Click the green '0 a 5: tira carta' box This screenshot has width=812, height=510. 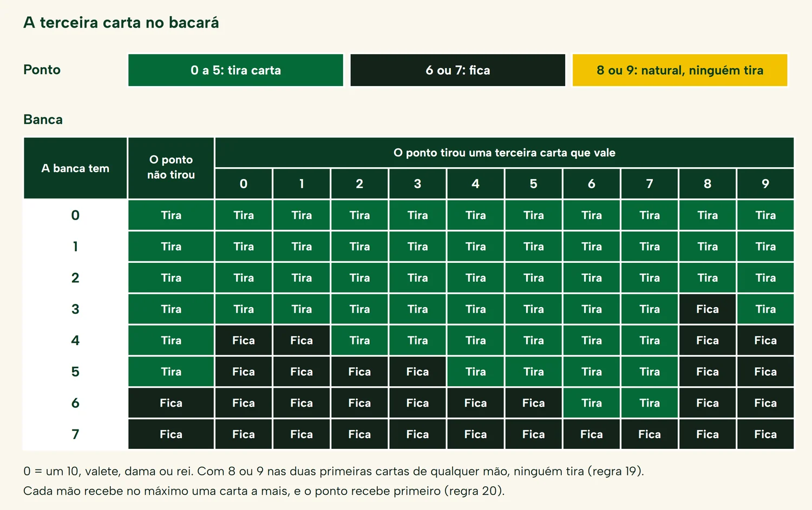(235, 70)
